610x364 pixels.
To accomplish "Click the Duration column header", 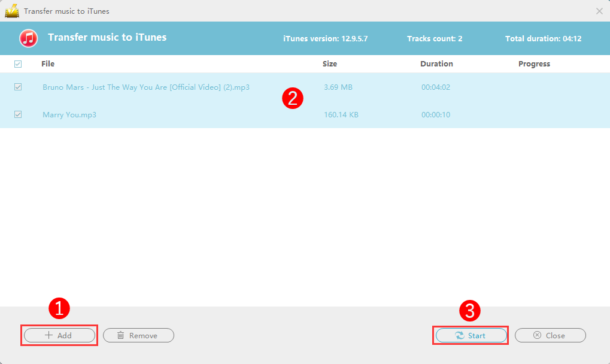I will tap(436, 64).
